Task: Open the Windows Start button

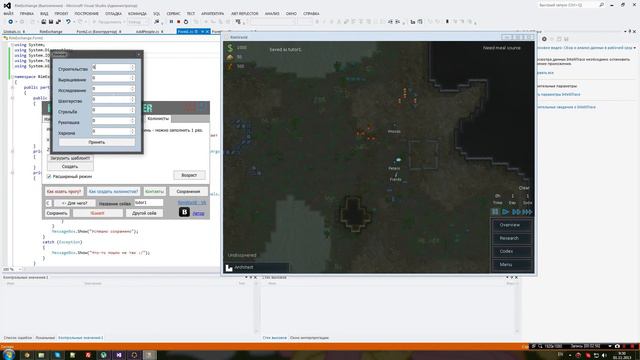Action: pyautogui.click(x=9, y=355)
